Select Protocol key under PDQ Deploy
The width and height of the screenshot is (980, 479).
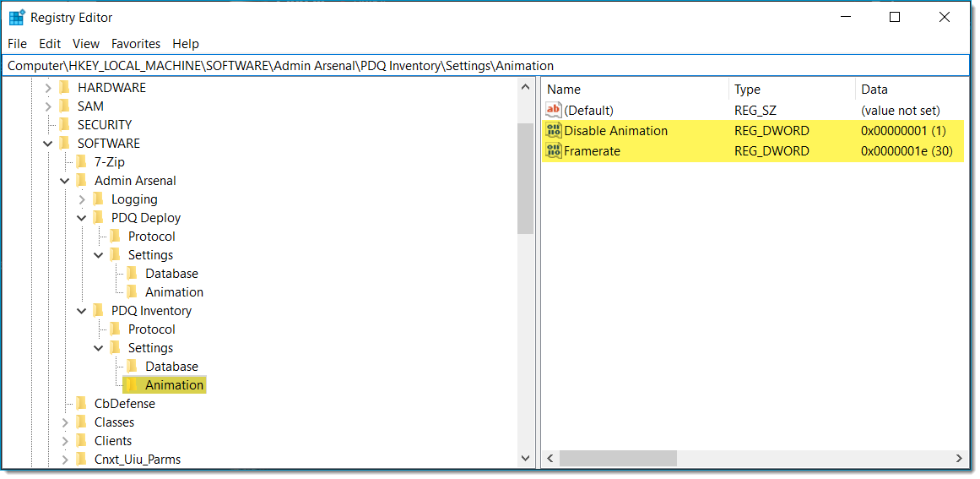[x=152, y=237]
